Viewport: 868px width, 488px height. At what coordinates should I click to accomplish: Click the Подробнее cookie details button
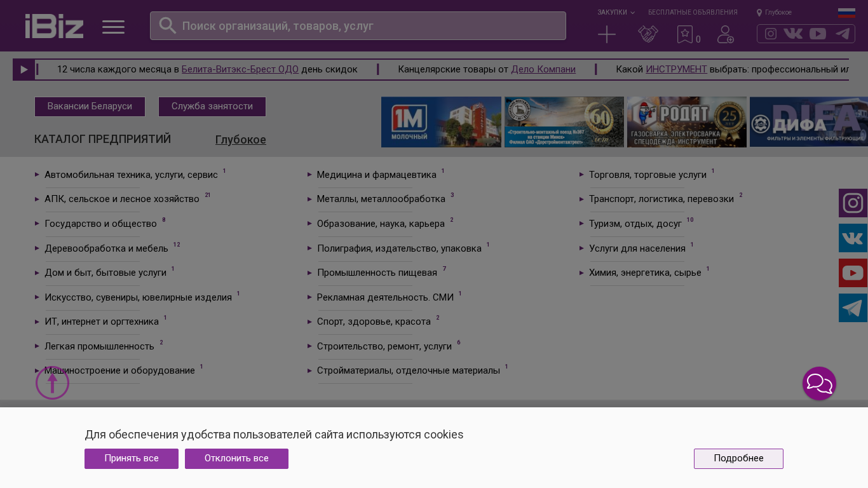(x=738, y=459)
